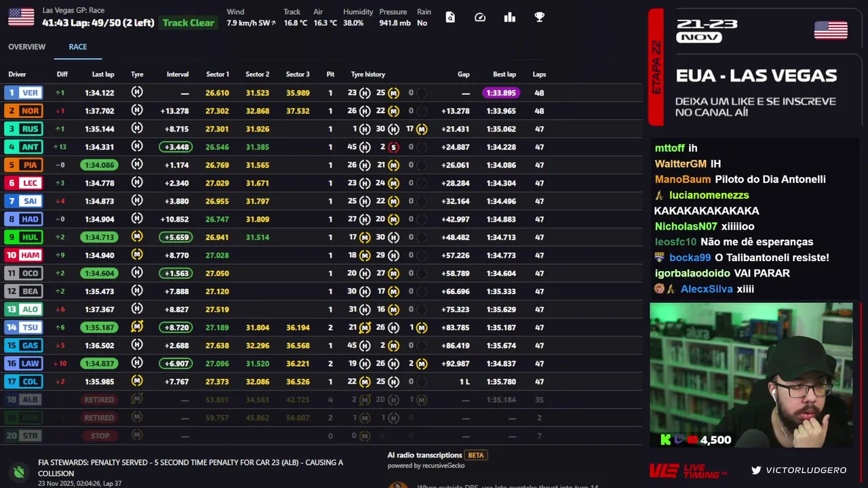Click the hard tyre icon in VER's Tyre column

(x=137, y=92)
